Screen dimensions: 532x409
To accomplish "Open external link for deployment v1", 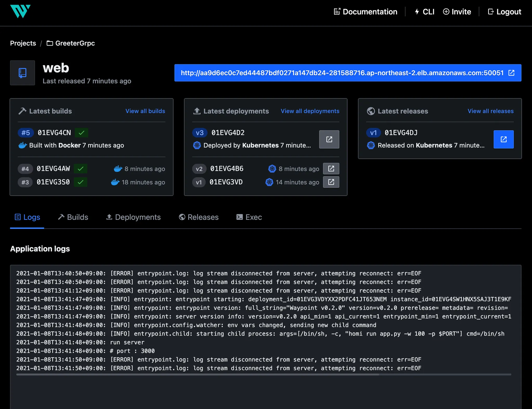I will pos(331,182).
